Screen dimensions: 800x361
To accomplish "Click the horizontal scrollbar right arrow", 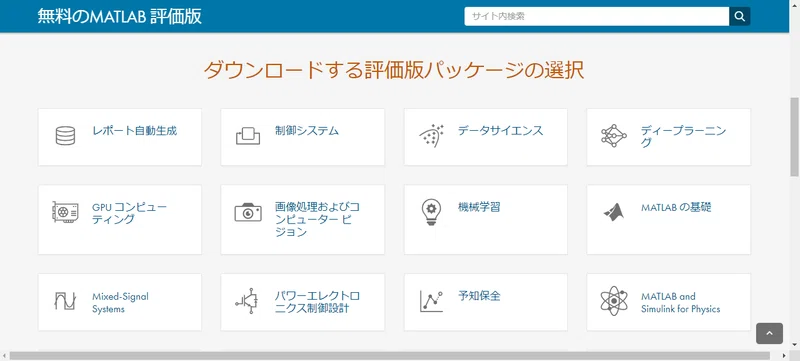I will [x=785, y=355].
